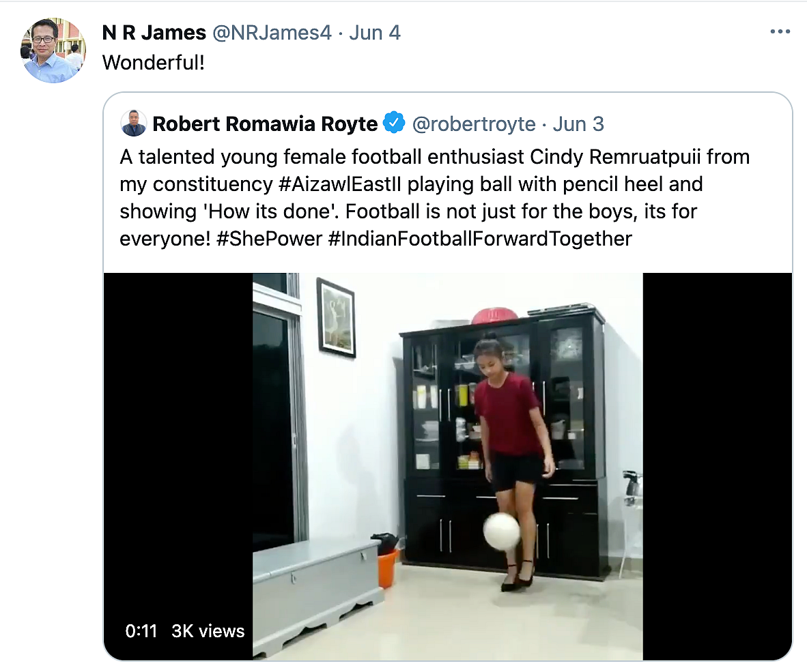Open the #IndianFootballForwardTogether hashtag

coord(480,239)
